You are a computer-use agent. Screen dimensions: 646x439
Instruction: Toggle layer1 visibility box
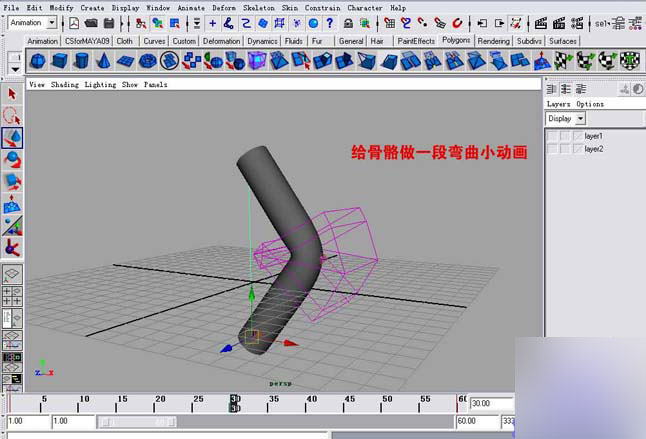click(x=552, y=136)
